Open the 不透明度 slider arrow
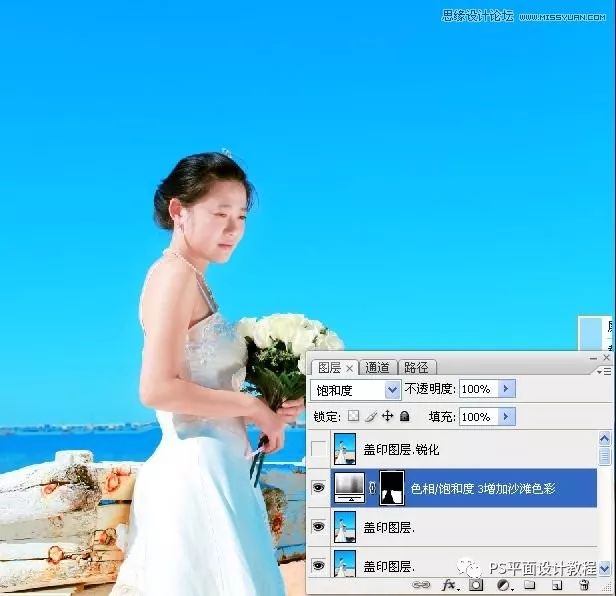Screen dimensions: 616x596 pos(506,389)
